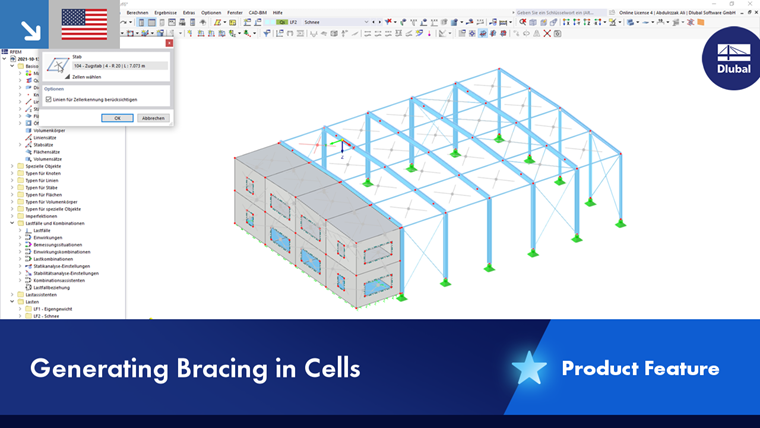This screenshot has width=760, height=428.
Task: Click the Flächensätze item icon in tree
Action: click(29, 152)
